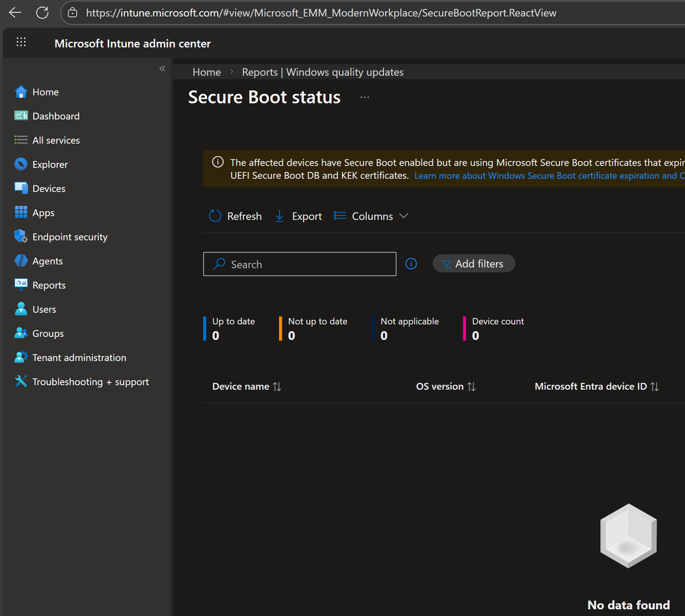Select Troubleshooting + support menu item
This screenshot has width=685, height=616.
pos(90,382)
